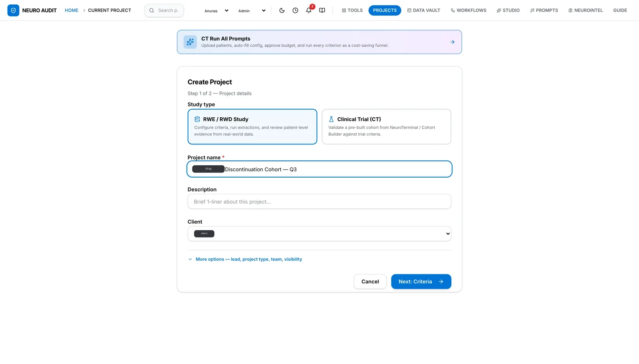Click the Current Project breadcrumb
Screen dimensions: 639x364
[109, 10]
